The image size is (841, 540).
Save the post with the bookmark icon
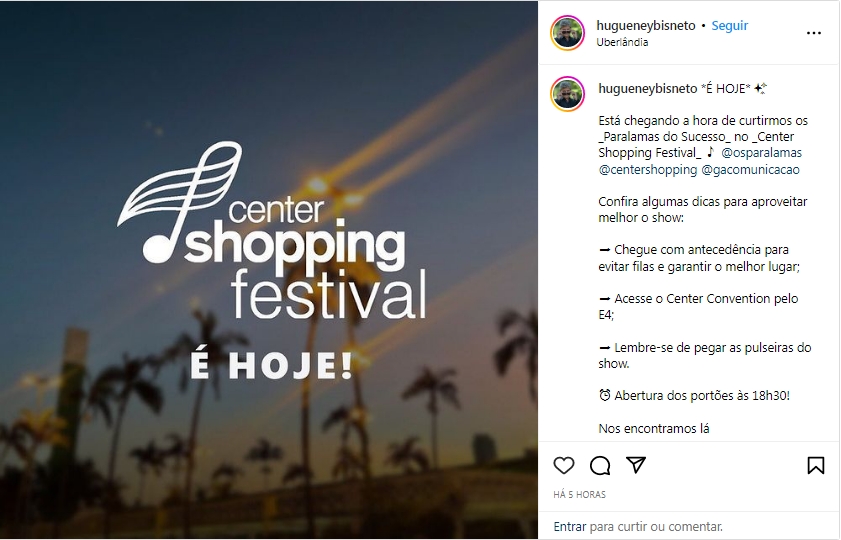click(815, 465)
